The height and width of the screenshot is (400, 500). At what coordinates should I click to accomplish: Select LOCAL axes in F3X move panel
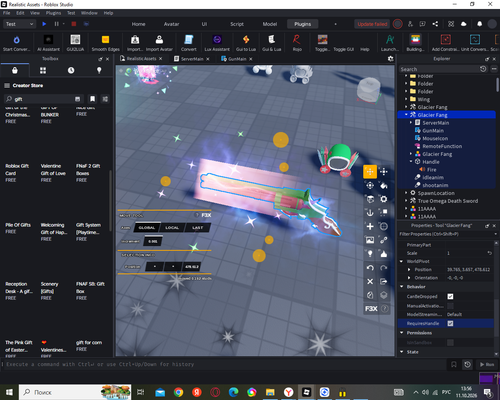[172, 228]
